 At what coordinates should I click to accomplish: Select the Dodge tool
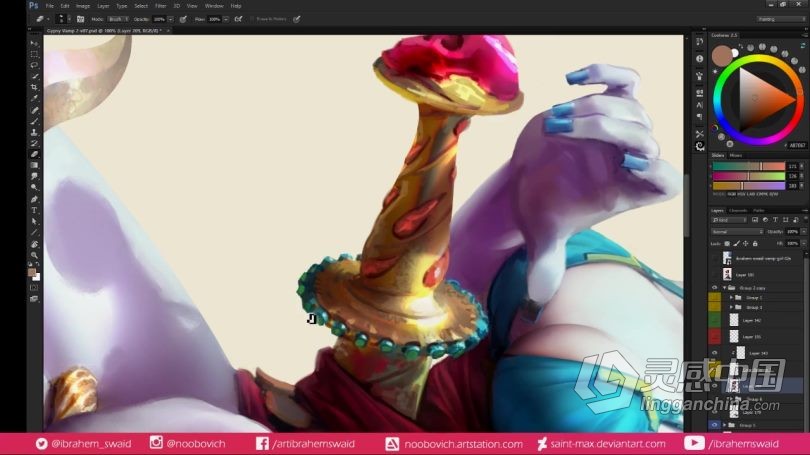click(x=34, y=187)
